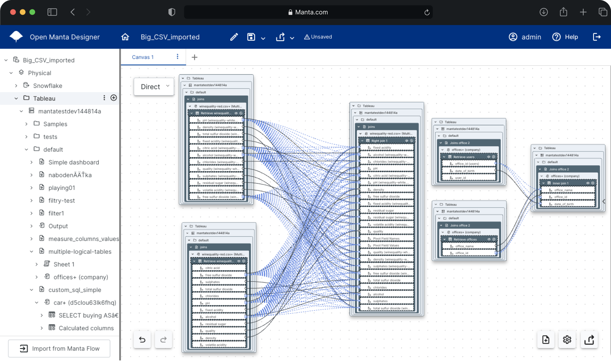Screen dimensions: 611x364
Task: Click the save disk icon
Action: 251,37
